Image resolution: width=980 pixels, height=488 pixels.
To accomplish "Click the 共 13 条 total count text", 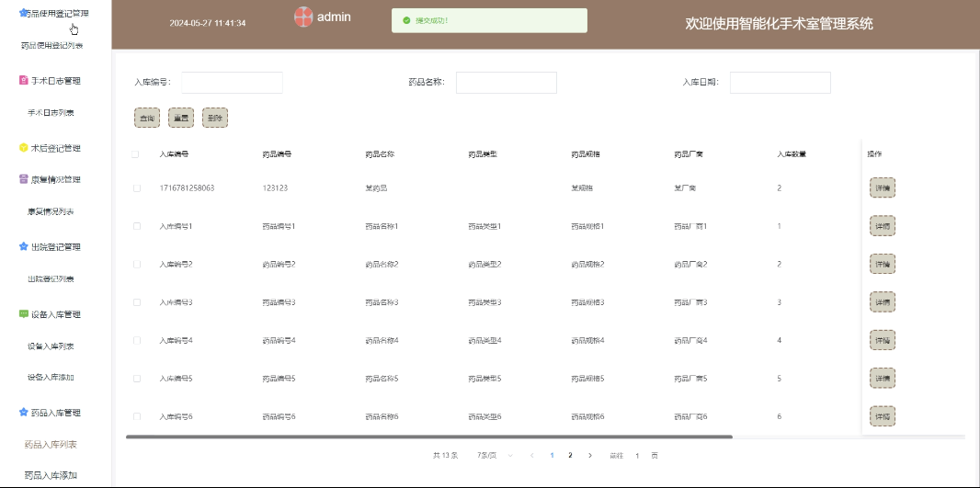I will pos(446,456).
